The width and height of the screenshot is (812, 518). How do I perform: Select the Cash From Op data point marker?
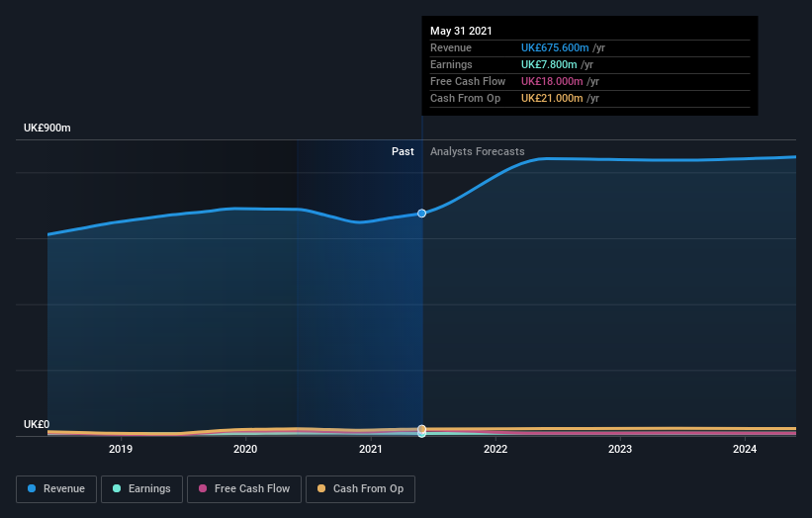422,429
